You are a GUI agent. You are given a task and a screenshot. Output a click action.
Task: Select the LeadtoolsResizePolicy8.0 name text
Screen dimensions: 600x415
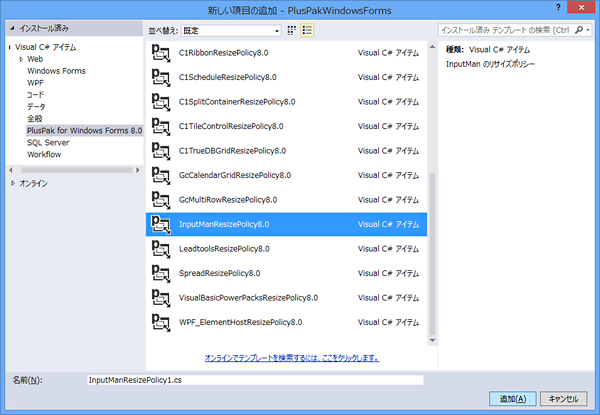pyautogui.click(x=224, y=249)
